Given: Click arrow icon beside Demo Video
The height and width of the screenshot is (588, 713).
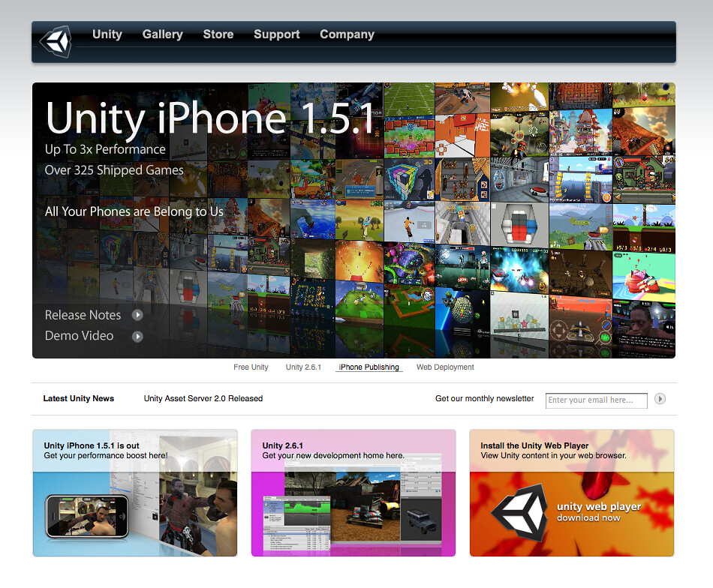Looking at the screenshot, I should (x=137, y=337).
